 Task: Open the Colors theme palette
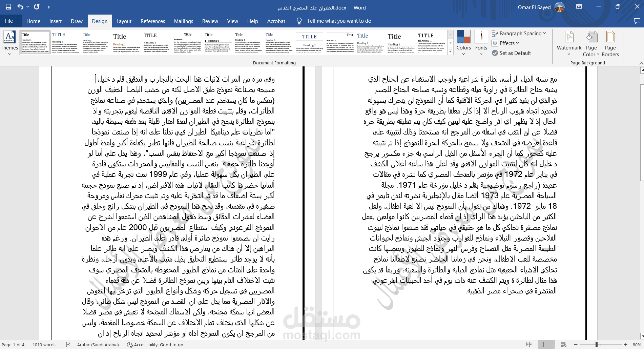pos(463,43)
